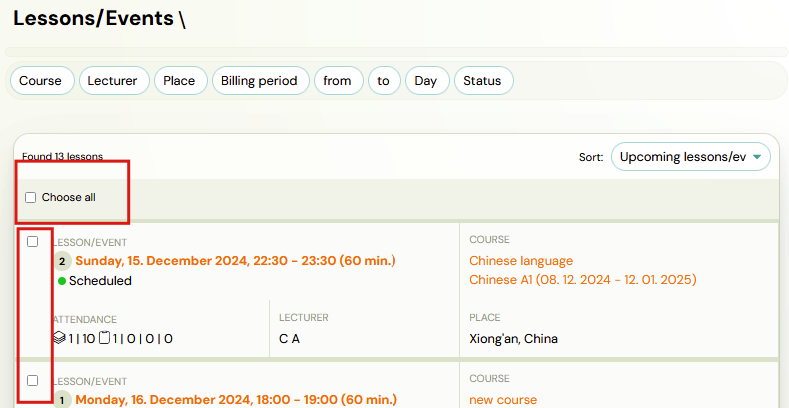Image resolution: width=789 pixels, height=408 pixels.
Task: Follow the Chinese A1 course term link
Action: [x=582, y=280]
